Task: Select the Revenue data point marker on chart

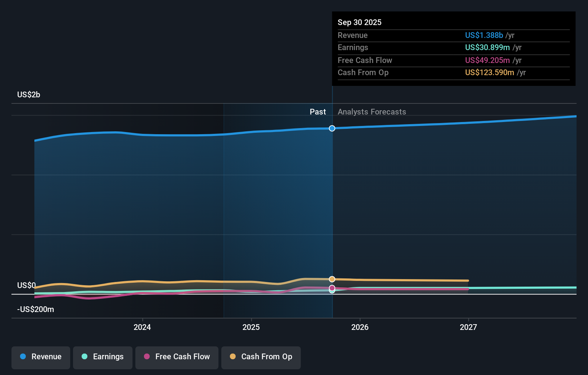Action: point(332,128)
